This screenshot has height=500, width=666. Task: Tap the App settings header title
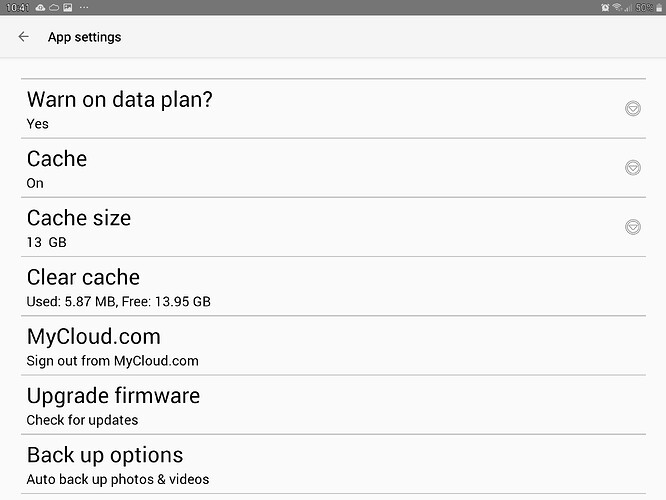click(x=84, y=37)
